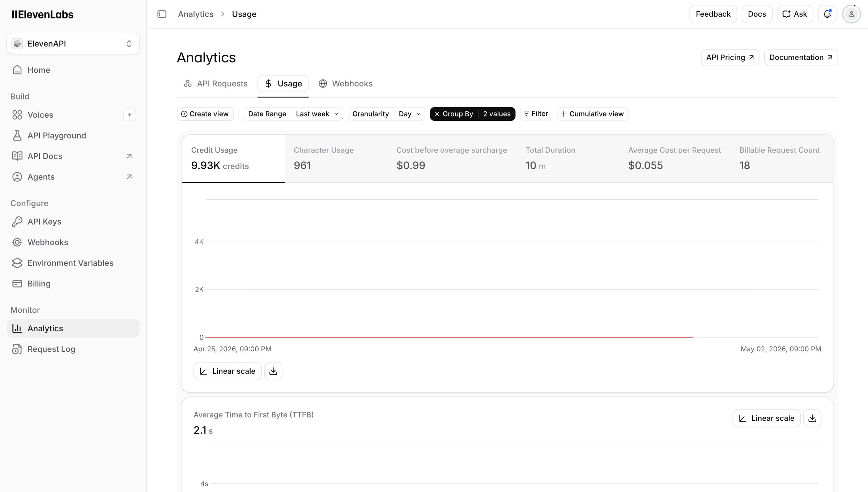This screenshot has height=492, width=868.
Task: Click chart start date Apr 25, 2026
Action: point(232,349)
